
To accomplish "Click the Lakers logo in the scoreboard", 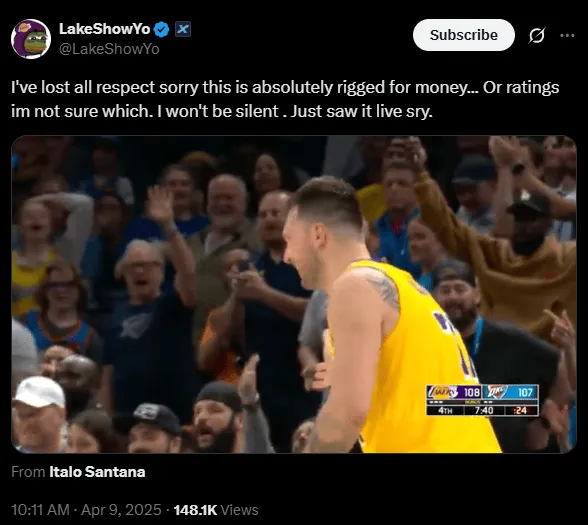I will click(x=443, y=392).
